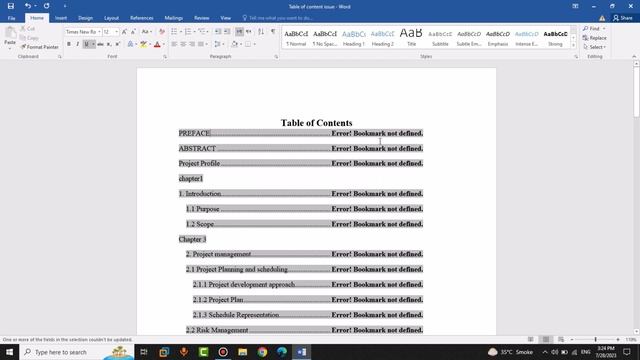The height and width of the screenshot is (360, 640).
Task: Apply the Title style
Action: [x=411, y=38]
